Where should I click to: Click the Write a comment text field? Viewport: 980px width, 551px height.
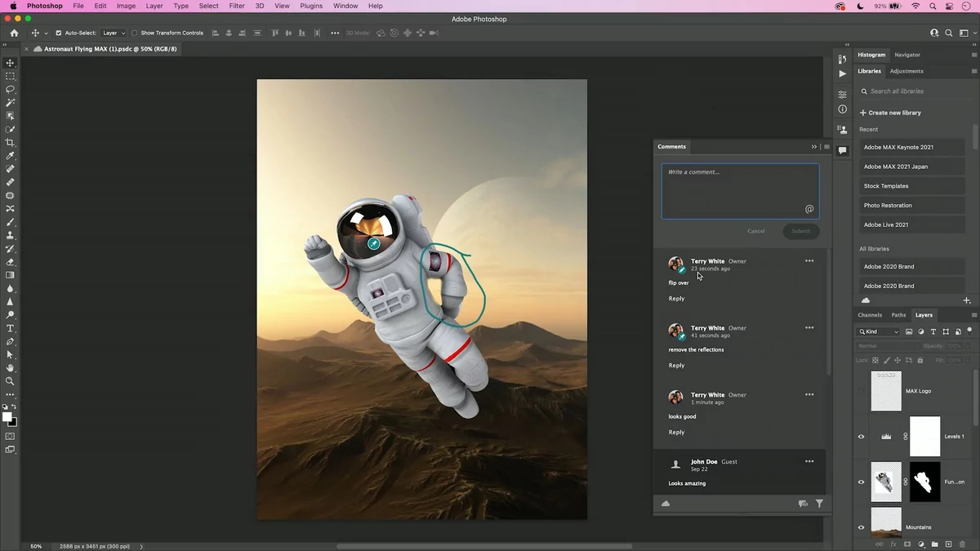tap(740, 191)
